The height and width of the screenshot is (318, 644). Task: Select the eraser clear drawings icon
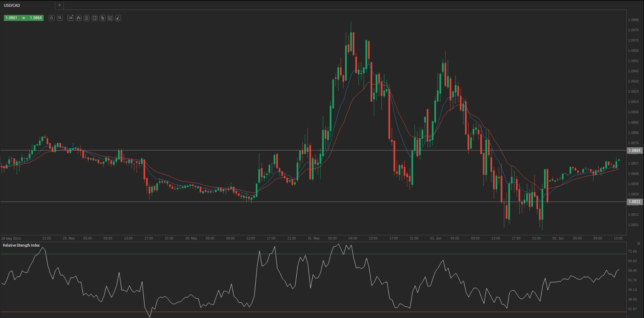[x=118, y=18]
